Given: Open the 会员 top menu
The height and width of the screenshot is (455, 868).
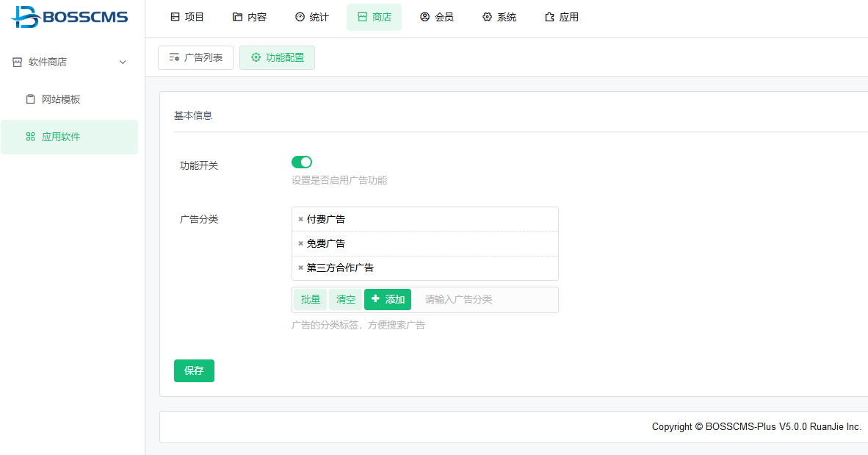Looking at the screenshot, I should 437,17.
